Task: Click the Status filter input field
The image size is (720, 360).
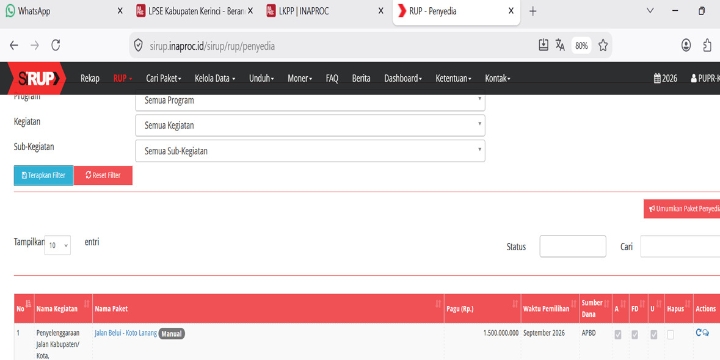Action: [573, 246]
